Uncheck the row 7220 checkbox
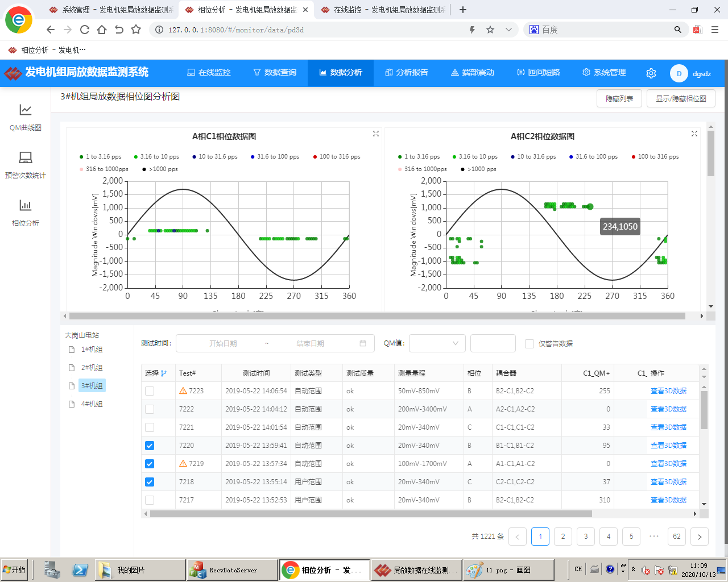Viewport: 728px width, 582px height. [x=150, y=446]
